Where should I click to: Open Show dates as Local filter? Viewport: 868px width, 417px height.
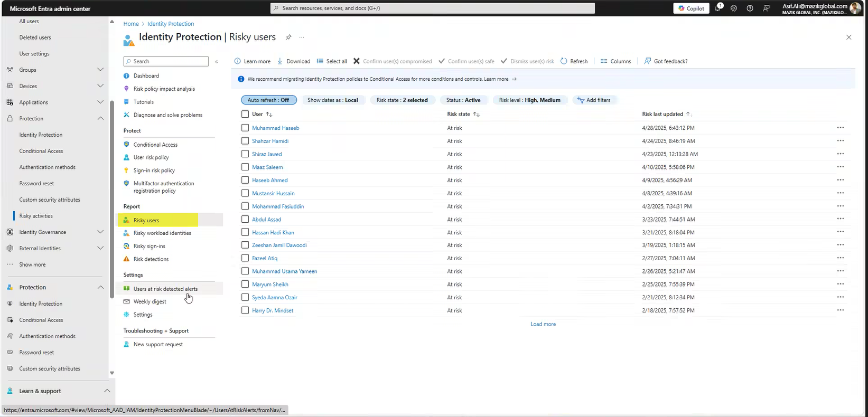coord(333,100)
